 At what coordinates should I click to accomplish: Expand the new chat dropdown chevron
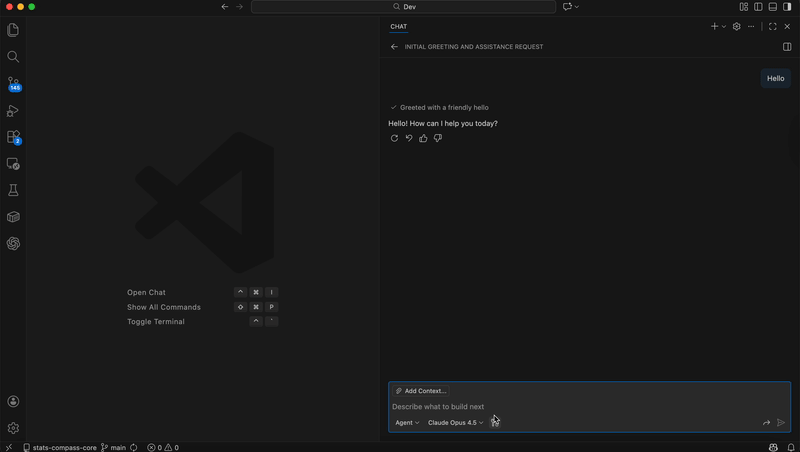click(x=723, y=27)
